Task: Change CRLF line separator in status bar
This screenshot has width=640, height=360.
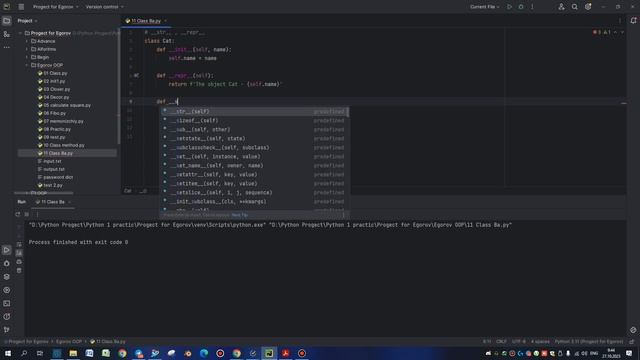Action: point(501,341)
